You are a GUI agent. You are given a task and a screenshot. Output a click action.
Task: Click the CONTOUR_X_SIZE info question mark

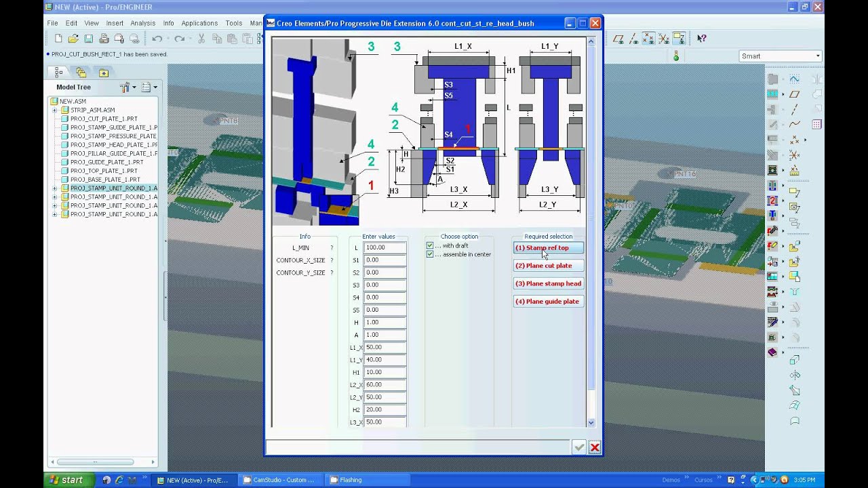coord(332,260)
